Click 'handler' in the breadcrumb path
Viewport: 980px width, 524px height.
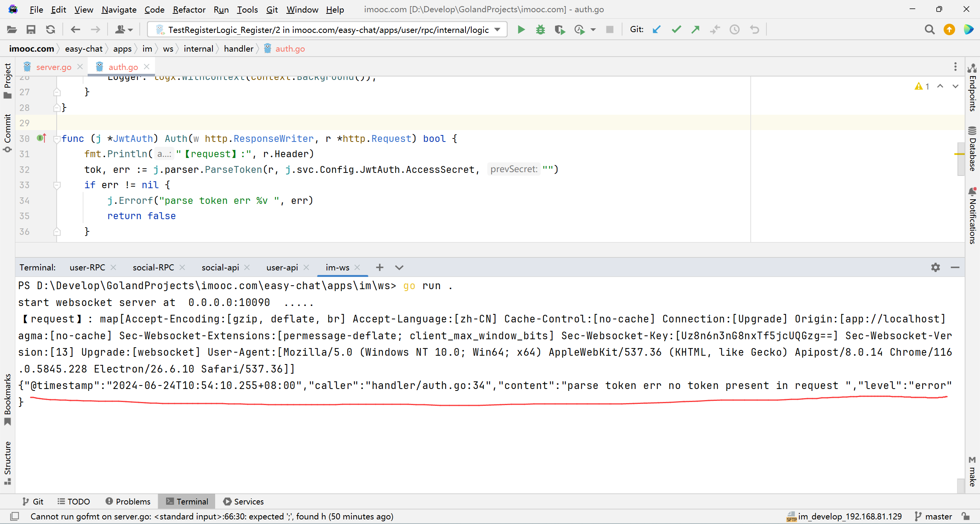238,49
